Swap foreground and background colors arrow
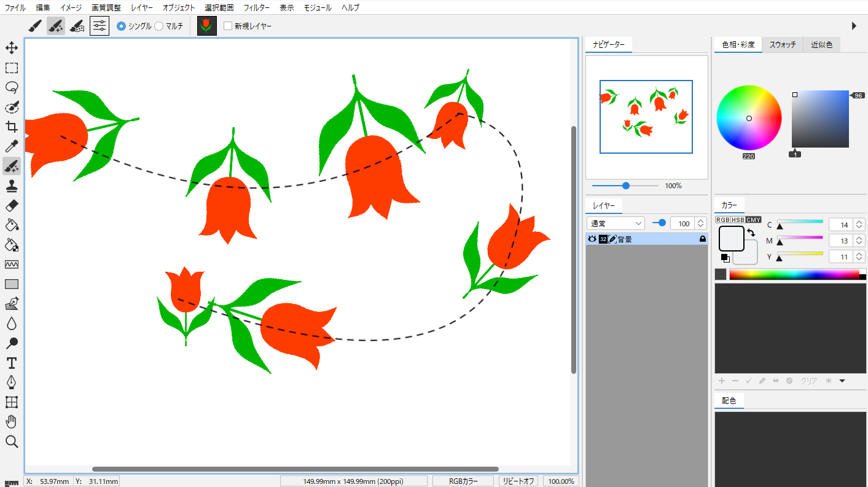The height and width of the screenshot is (487, 868). 751,233
